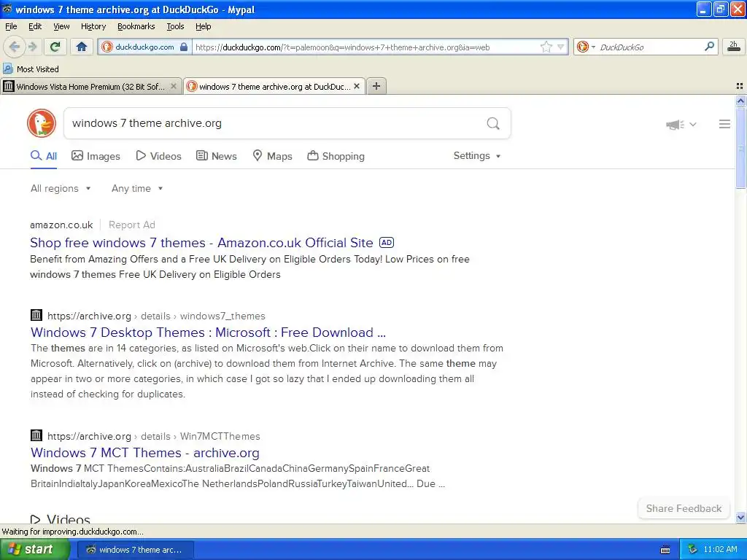Go back with the browser Back arrow
Viewport: 747px width, 560px height.
[14, 47]
